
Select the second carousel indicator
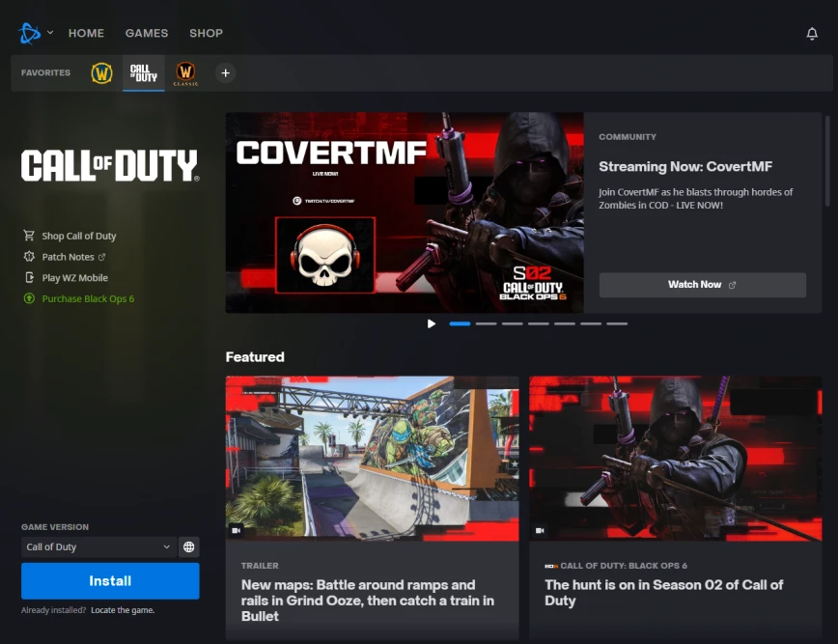486,323
